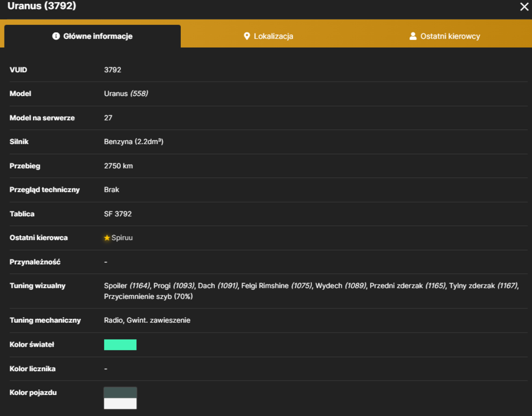This screenshot has height=416, width=532.
Task: Click the person icon near Ostatni kierowcy
Action: [x=413, y=36]
